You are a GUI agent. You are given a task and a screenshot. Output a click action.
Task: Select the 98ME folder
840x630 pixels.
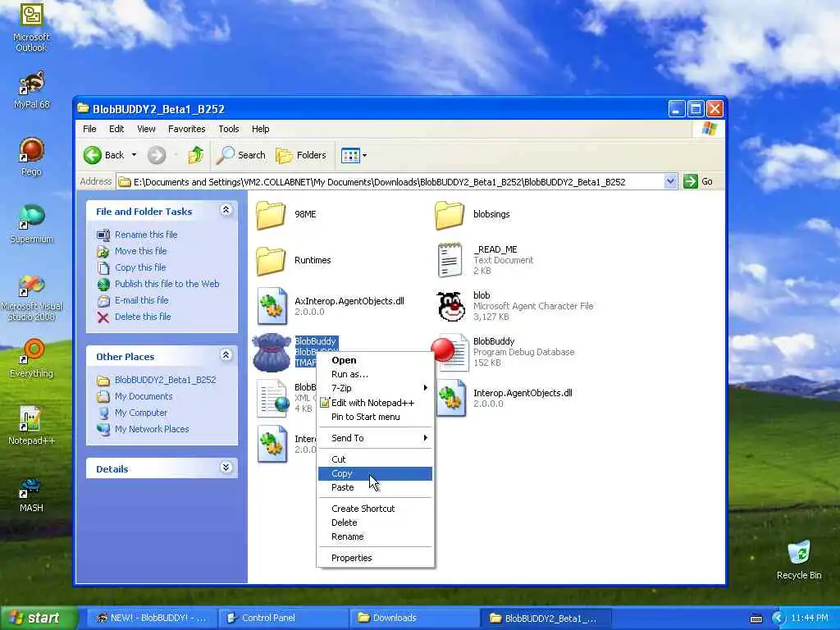[x=286, y=214]
